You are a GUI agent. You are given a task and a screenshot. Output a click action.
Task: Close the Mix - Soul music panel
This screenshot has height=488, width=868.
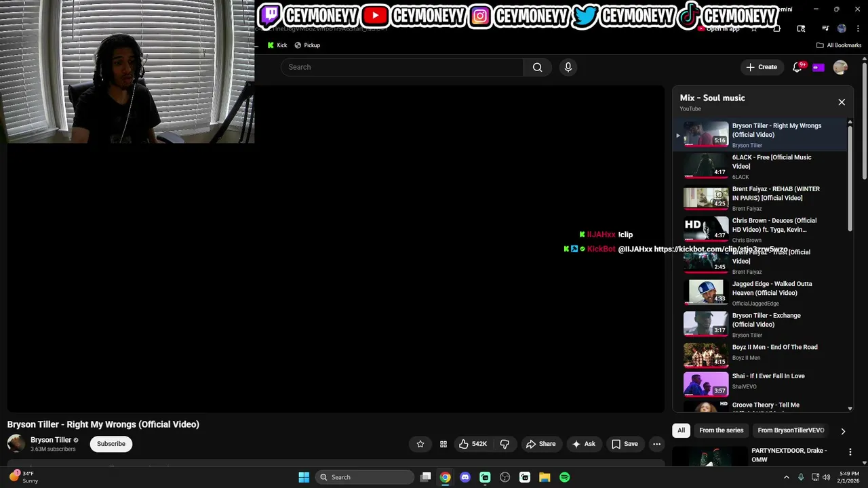coord(842,102)
